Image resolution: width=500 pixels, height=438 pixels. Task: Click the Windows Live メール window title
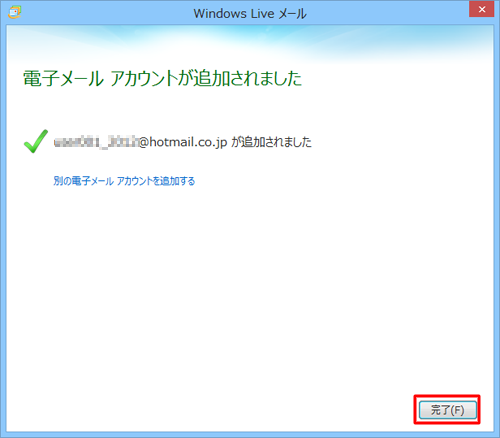(250, 14)
